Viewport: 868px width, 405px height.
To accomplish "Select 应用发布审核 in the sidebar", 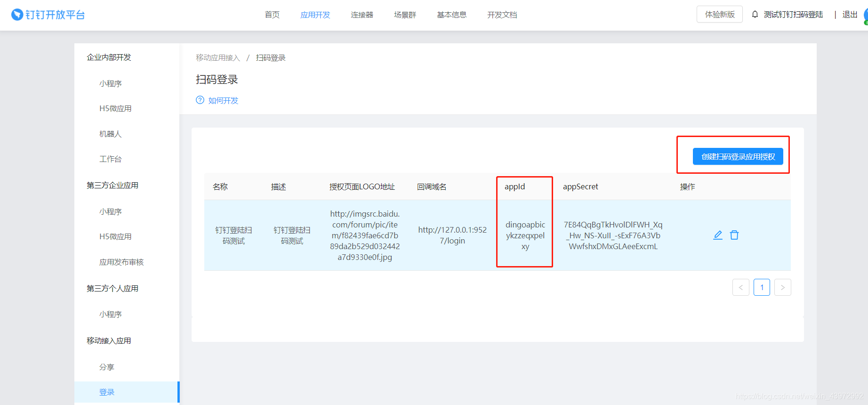I will [121, 262].
